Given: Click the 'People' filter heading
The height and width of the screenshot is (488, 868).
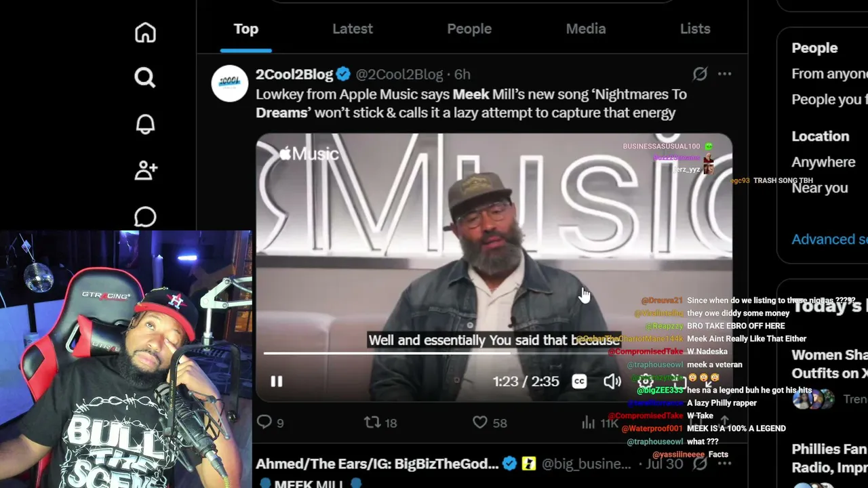Looking at the screenshot, I should [x=814, y=48].
